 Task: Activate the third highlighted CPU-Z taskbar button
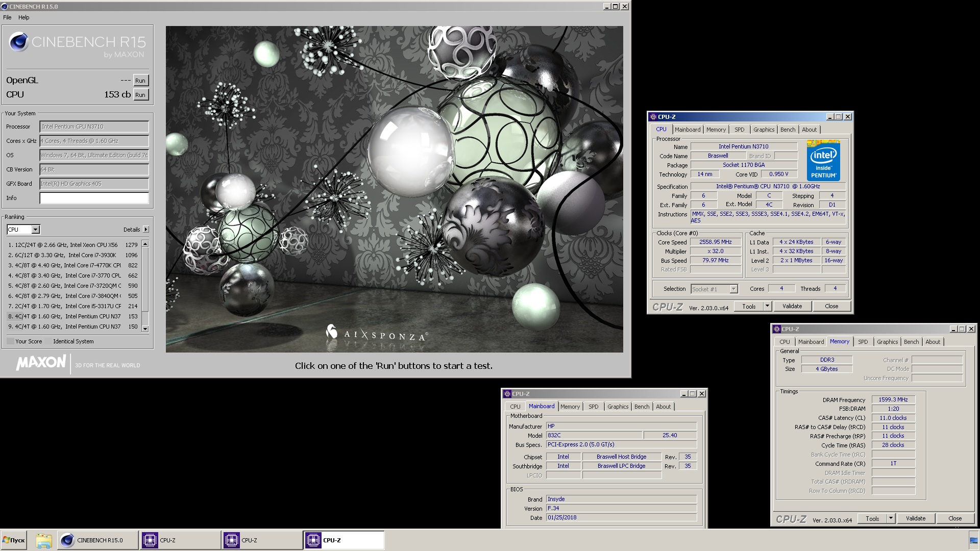[344, 540]
